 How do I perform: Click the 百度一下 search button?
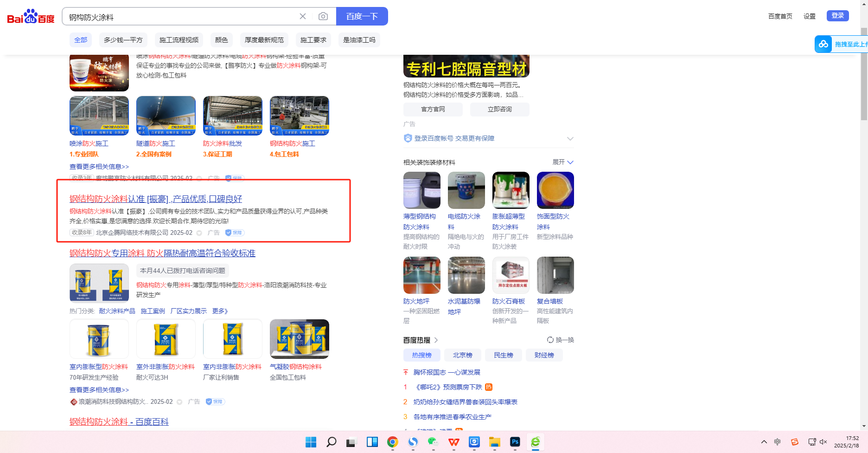(x=362, y=17)
